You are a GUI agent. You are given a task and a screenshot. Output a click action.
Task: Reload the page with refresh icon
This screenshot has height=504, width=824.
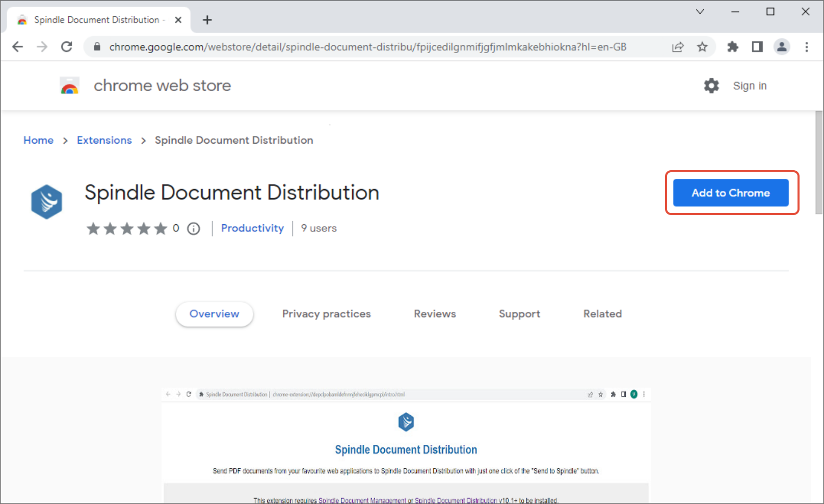67,47
